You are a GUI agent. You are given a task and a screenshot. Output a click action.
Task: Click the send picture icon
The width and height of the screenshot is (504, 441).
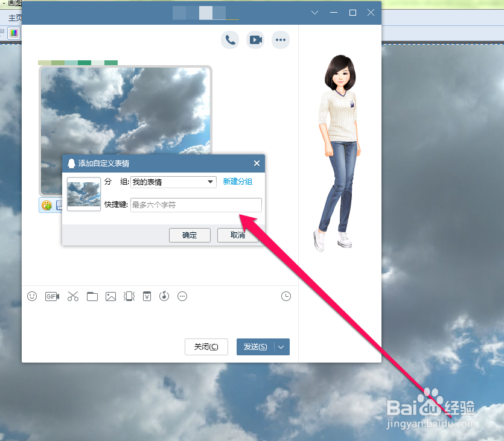(110, 296)
